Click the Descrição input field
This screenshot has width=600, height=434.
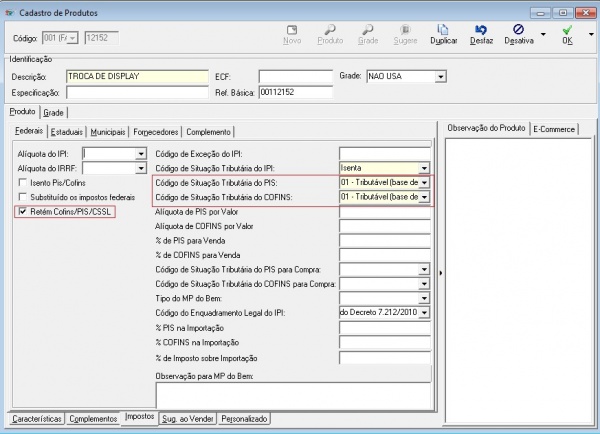(x=136, y=76)
